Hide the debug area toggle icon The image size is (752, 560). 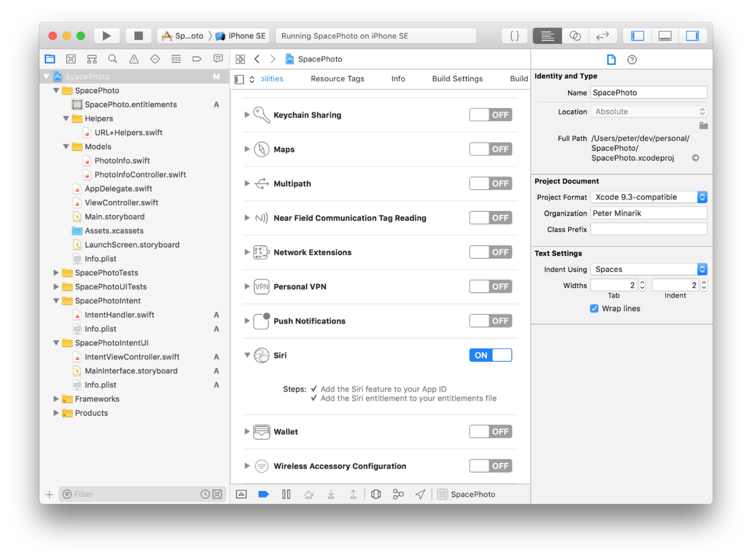coord(241,494)
